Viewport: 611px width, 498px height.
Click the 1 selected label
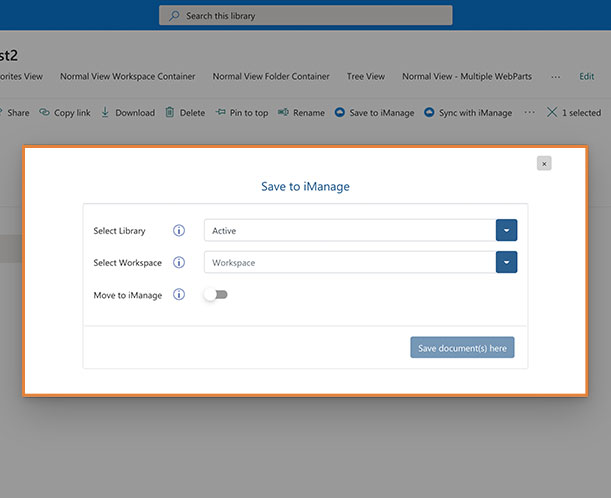(581, 113)
